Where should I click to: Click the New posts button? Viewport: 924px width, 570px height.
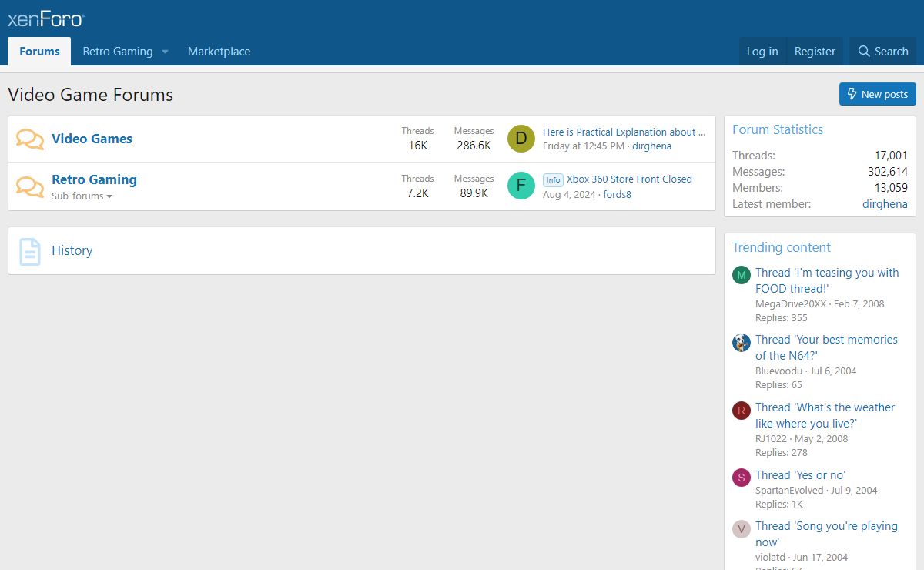pos(877,94)
